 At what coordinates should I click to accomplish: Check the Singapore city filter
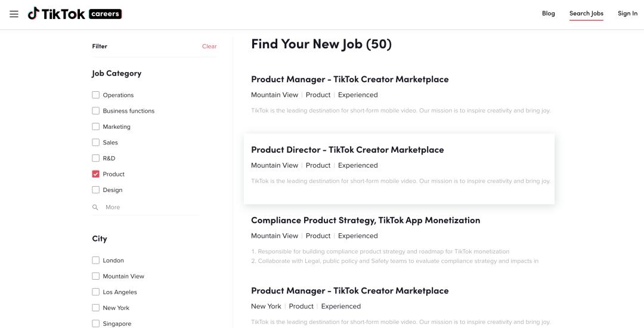(x=96, y=323)
